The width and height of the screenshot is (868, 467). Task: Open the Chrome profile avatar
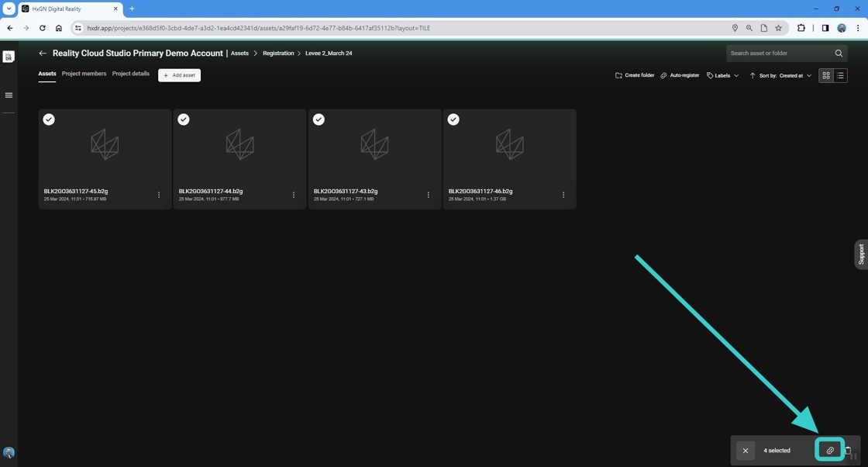(x=842, y=28)
